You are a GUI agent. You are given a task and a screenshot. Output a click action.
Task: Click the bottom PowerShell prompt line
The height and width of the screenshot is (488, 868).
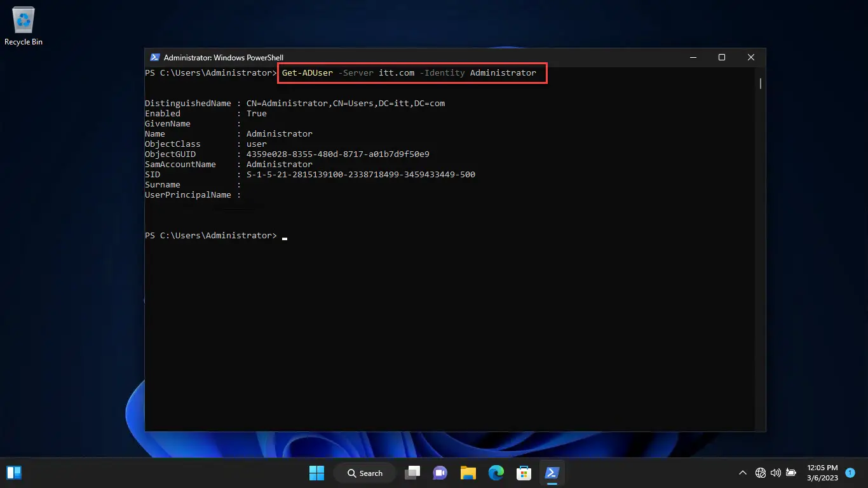[x=216, y=236]
